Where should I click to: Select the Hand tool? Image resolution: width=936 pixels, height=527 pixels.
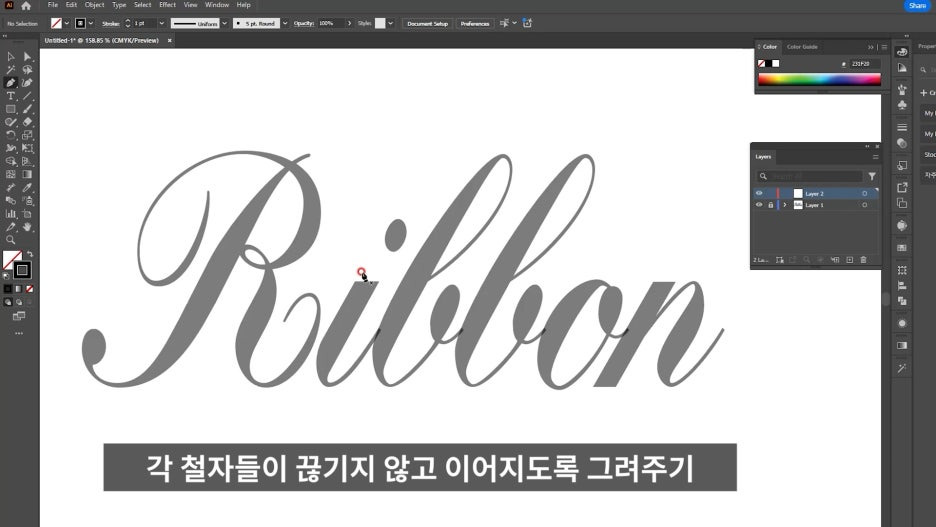pos(27,227)
